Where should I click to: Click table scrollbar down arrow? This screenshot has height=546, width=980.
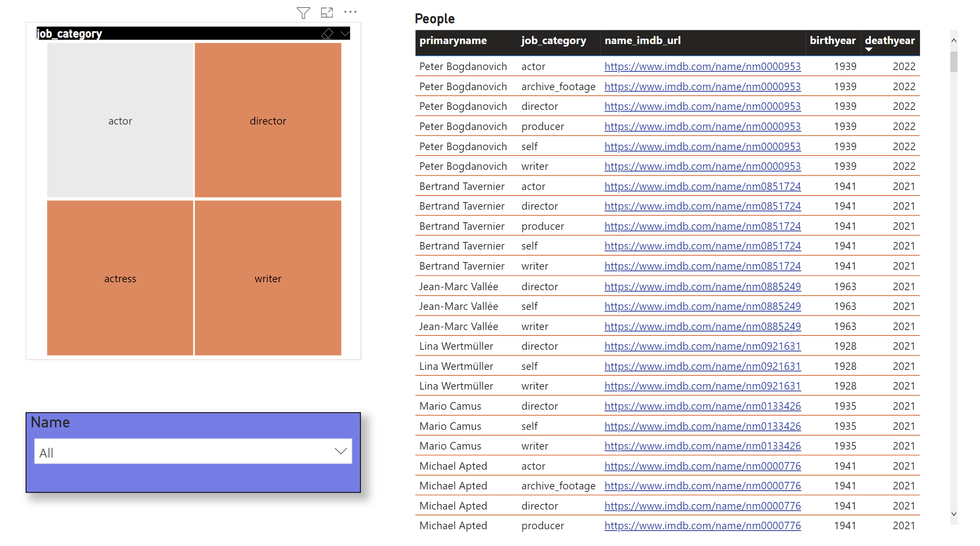click(954, 514)
